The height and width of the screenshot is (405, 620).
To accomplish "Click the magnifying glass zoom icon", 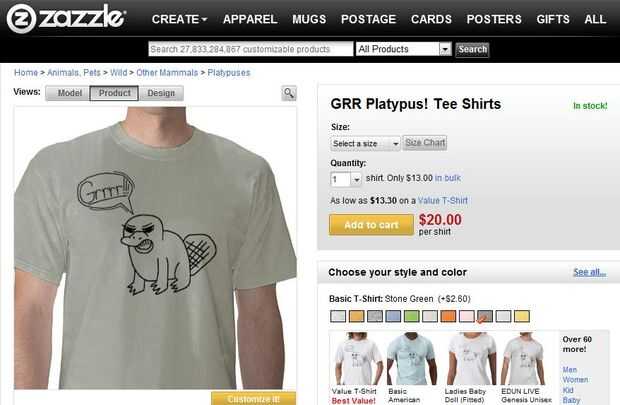I will tap(289, 93).
